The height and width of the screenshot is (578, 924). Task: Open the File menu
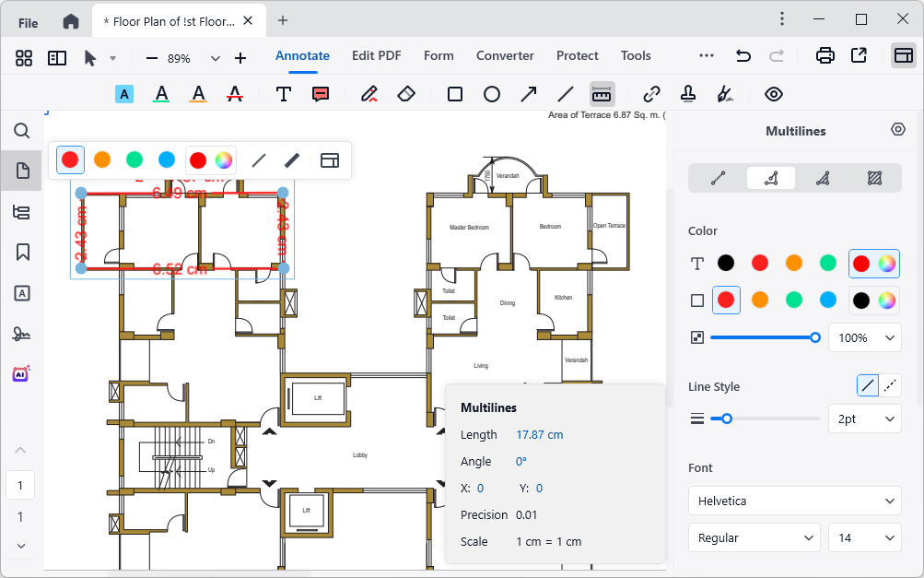27,19
